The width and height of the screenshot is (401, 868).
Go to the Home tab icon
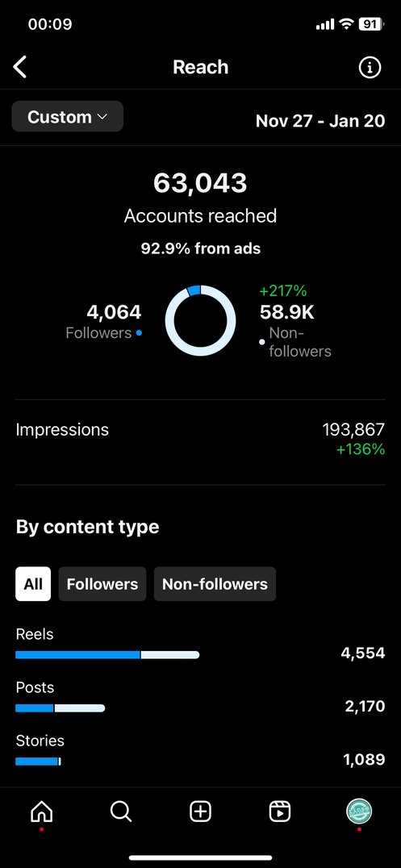pyautogui.click(x=41, y=812)
